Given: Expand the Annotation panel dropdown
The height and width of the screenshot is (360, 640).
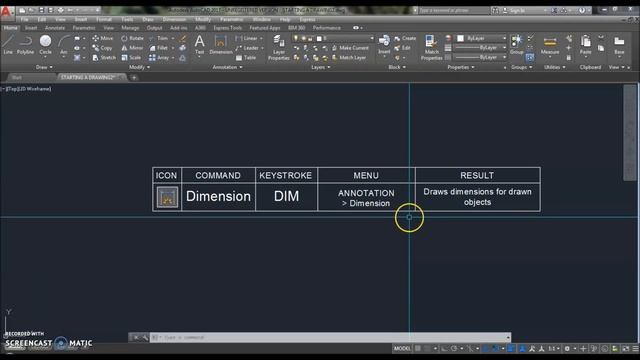Looking at the screenshot, I should (x=227, y=67).
